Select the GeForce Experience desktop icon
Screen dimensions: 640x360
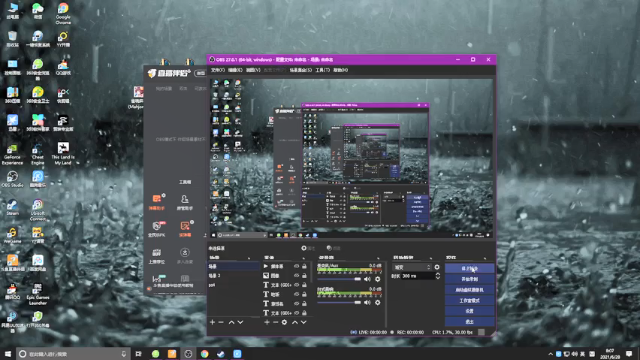[12, 154]
